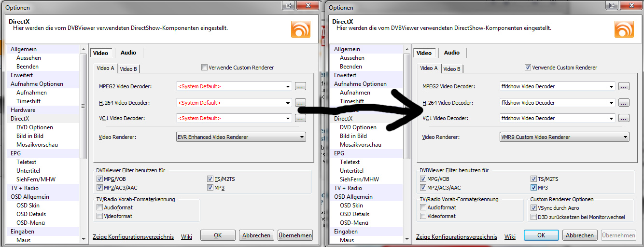Click OK button in right window
This screenshot has width=644, height=247.
point(541,235)
